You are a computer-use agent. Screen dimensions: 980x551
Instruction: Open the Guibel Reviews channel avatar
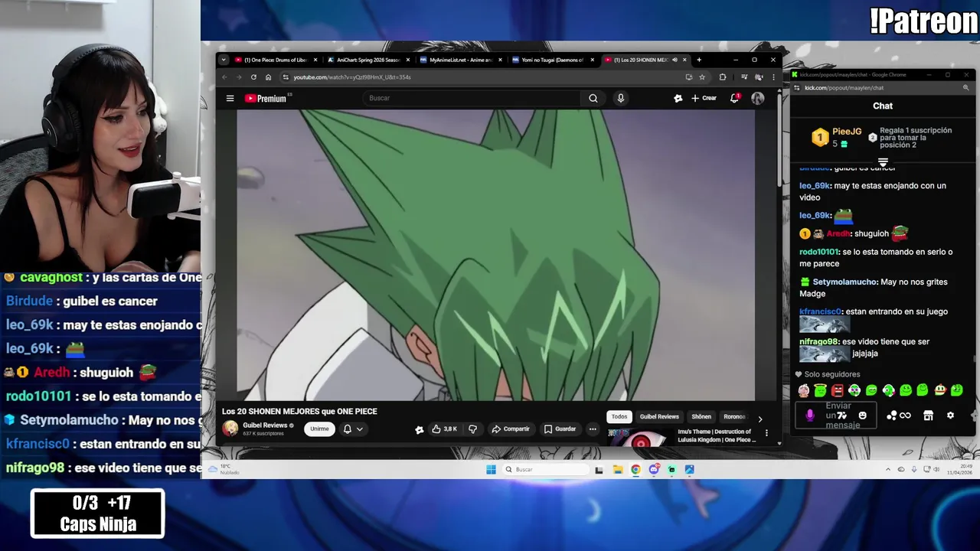[x=230, y=429]
